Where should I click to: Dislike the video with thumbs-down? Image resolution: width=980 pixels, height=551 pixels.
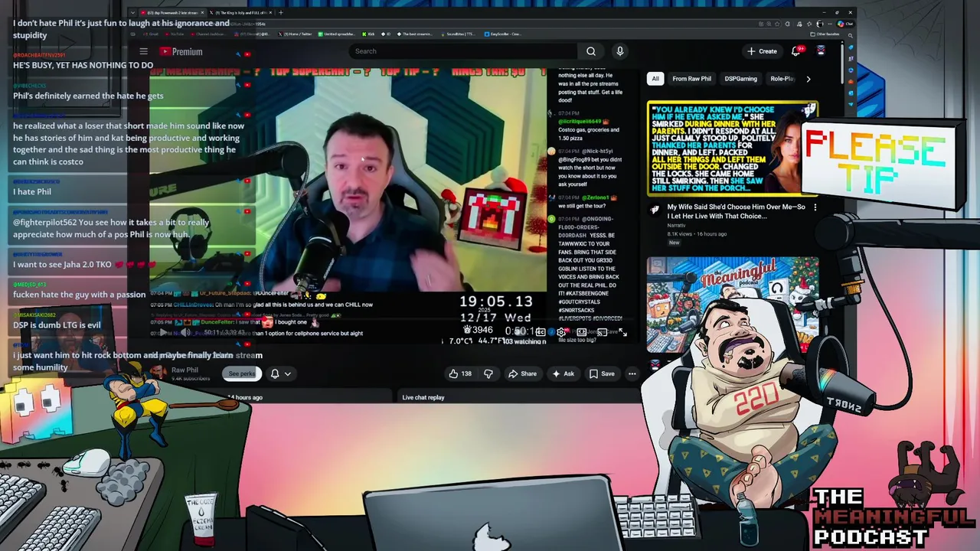click(488, 373)
